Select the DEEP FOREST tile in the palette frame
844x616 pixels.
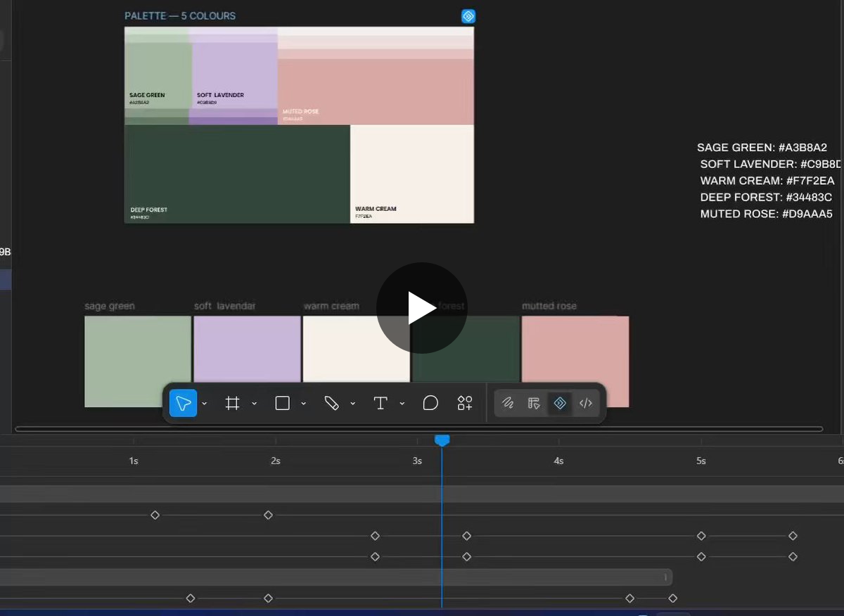pos(237,174)
